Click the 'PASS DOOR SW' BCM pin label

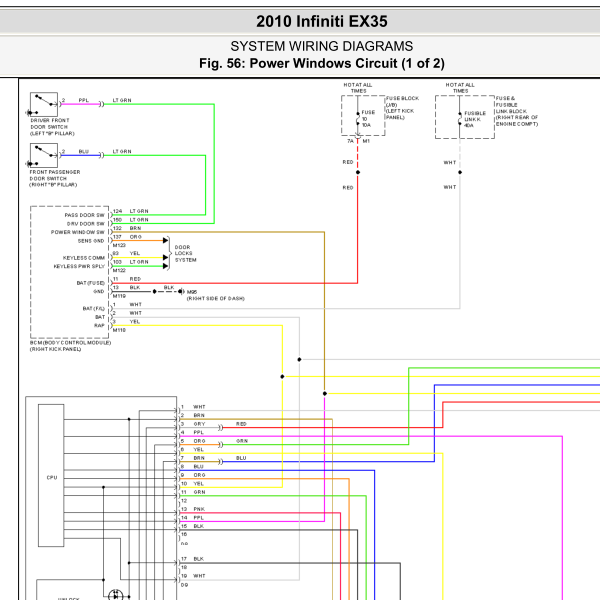(x=84, y=215)
